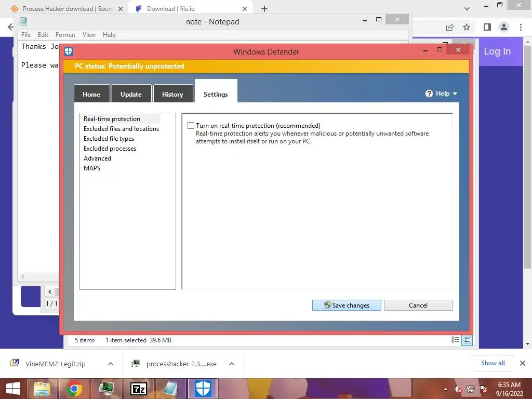Toggle the Chrome side panel icon

(x=487, y=27)
